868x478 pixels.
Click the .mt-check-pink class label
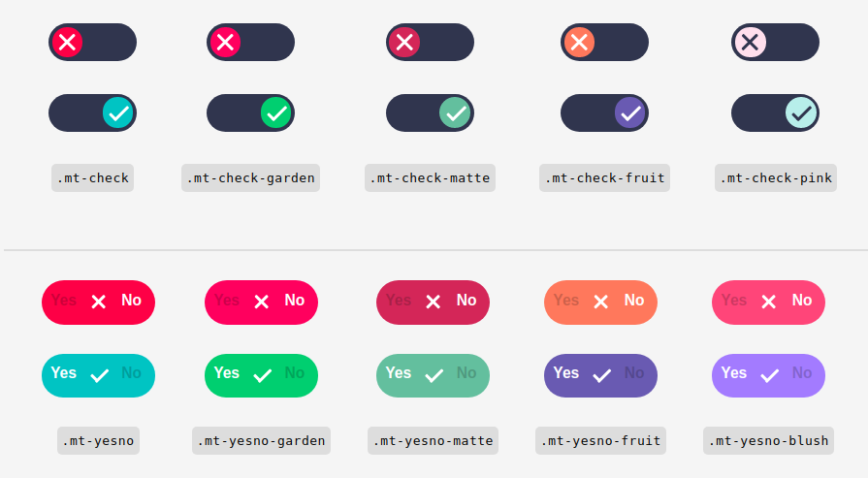[776, 178]
